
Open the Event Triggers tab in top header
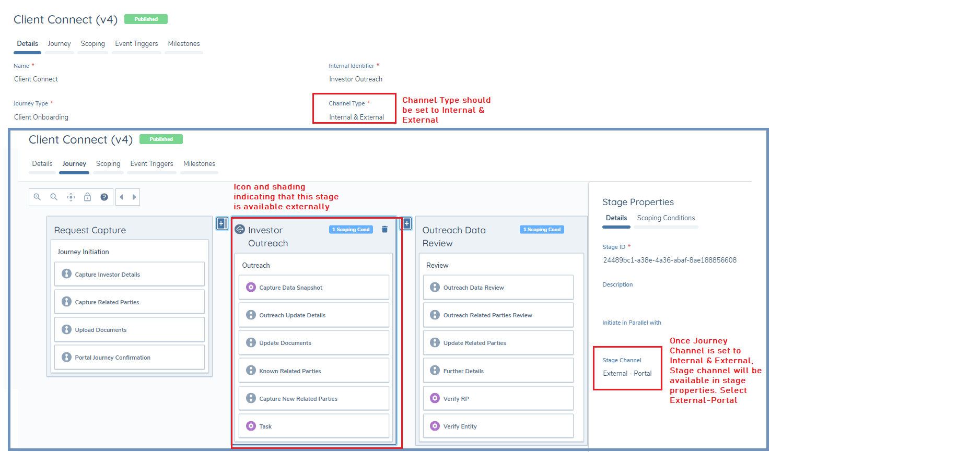[136, 44]
